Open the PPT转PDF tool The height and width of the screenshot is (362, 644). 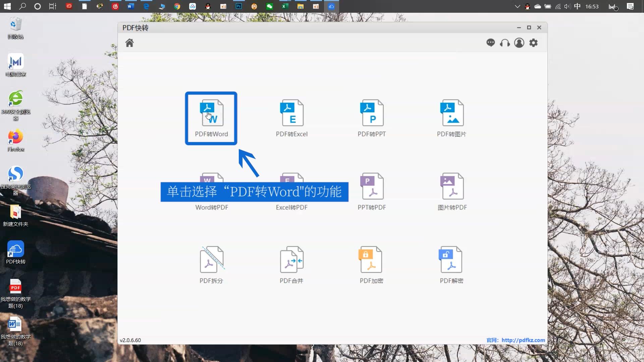(x=371, y=191)
